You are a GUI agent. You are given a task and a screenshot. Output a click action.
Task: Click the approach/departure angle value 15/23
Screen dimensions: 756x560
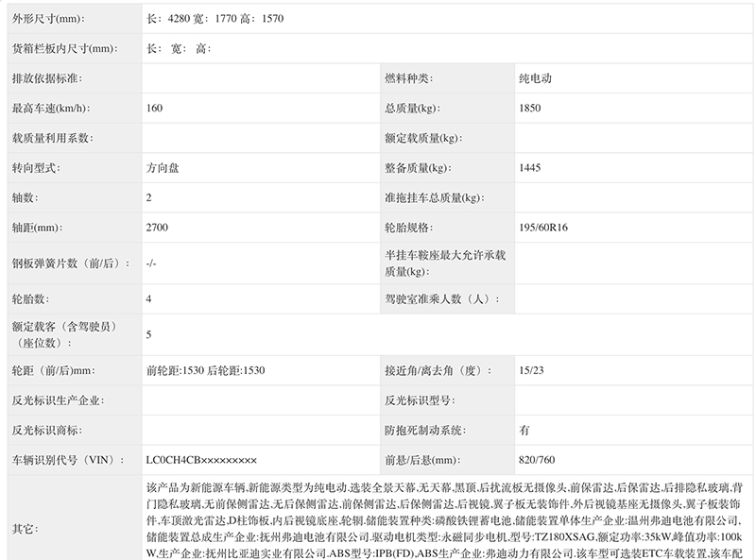pos(531,370)
